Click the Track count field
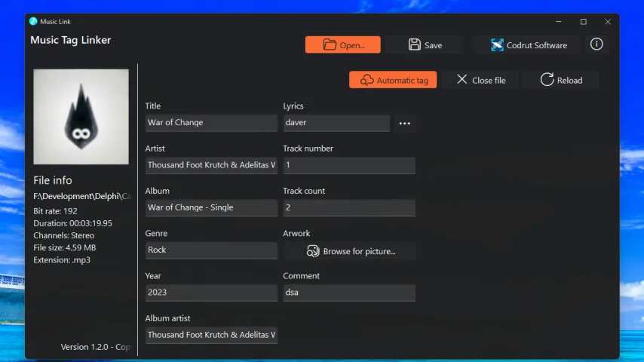Viewport: 644px width, 362px height. click(348, 207)
